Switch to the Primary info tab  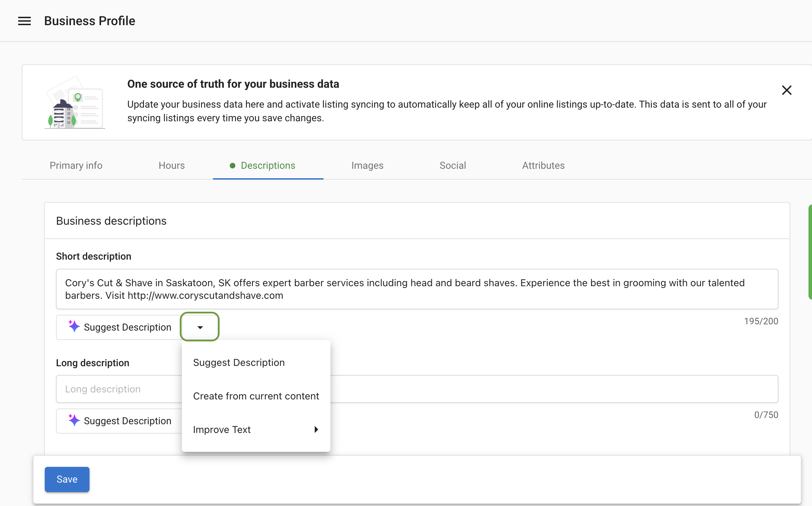click(x=76, y=166)
